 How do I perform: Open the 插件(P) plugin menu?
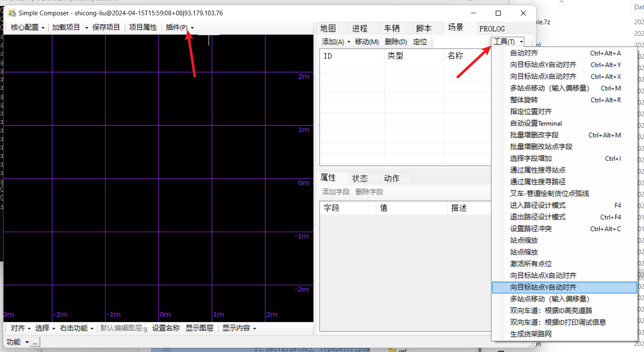pyautogui.click(x=179, y=28)
